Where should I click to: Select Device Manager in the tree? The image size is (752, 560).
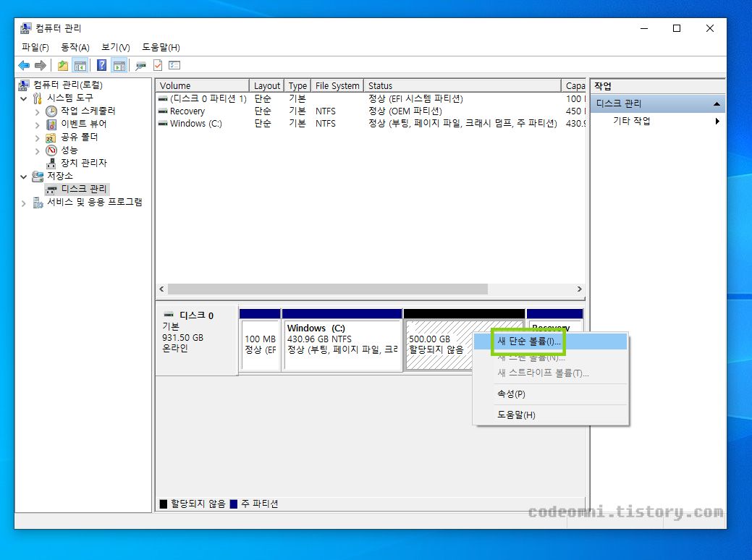[x=83, y=164]
